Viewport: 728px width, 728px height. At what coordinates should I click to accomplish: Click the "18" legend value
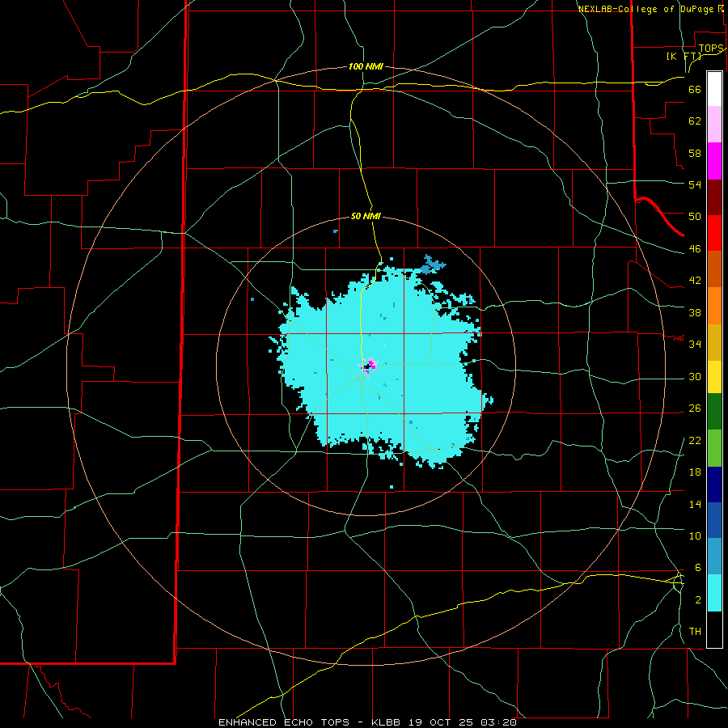pos(695,472)
